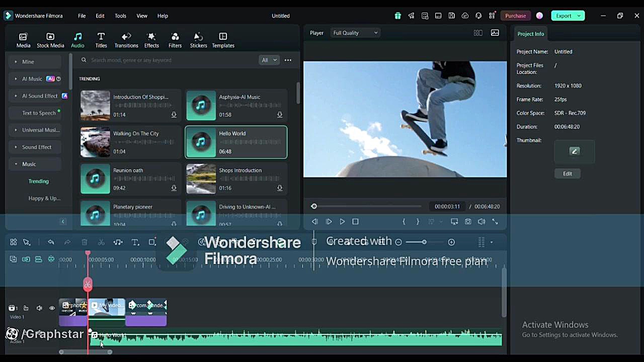644x362 pixels.
Task: Select the Project Info tab
Action: [x=531, y=34]
